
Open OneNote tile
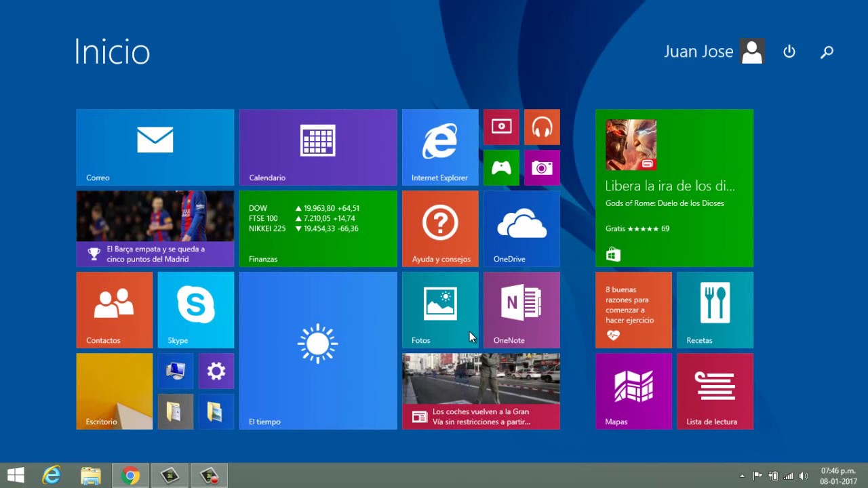(521, 310)
